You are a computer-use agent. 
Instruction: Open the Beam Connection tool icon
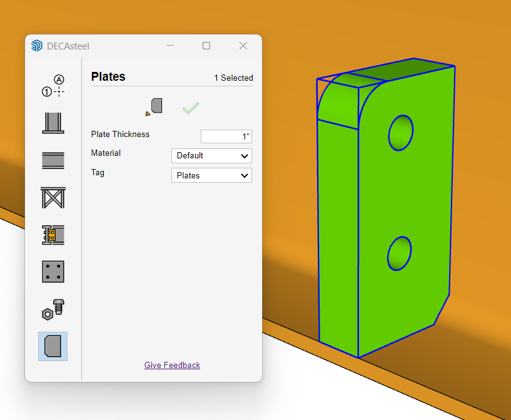[x=53, y=235]
